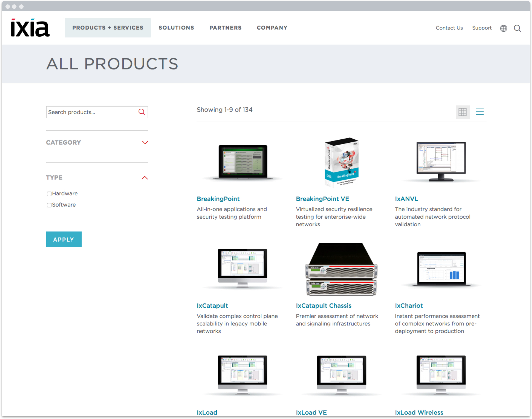Image resolution: width=532 pixels, height=419 pixels.
Task: Open the Solutions menu
Action: pos(176,28)
